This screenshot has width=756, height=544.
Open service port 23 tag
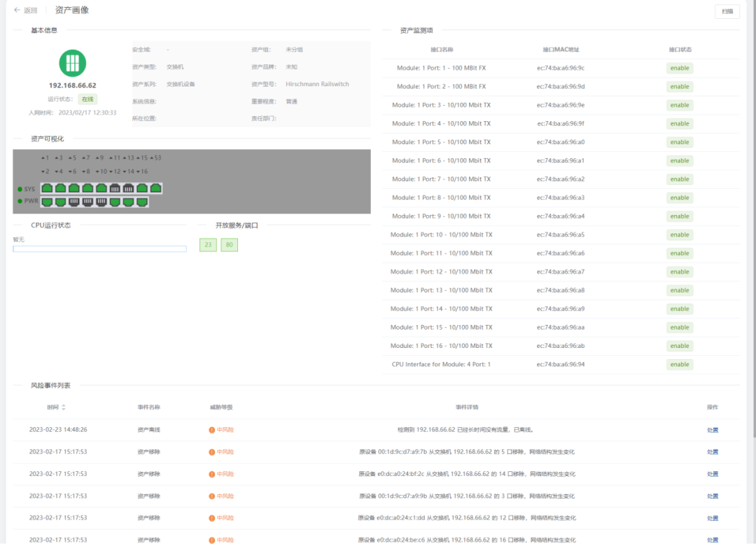click(x=208, y=245)
